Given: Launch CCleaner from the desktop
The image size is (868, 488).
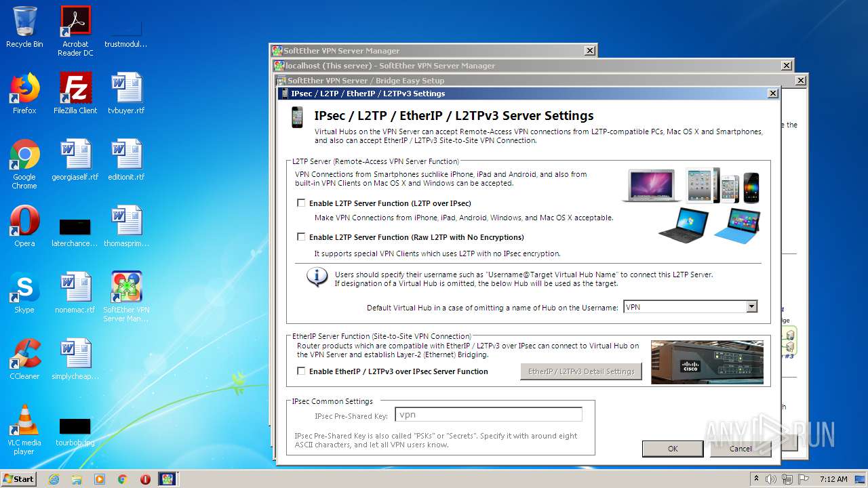Looking at the screenshot, I should [24, 359].
